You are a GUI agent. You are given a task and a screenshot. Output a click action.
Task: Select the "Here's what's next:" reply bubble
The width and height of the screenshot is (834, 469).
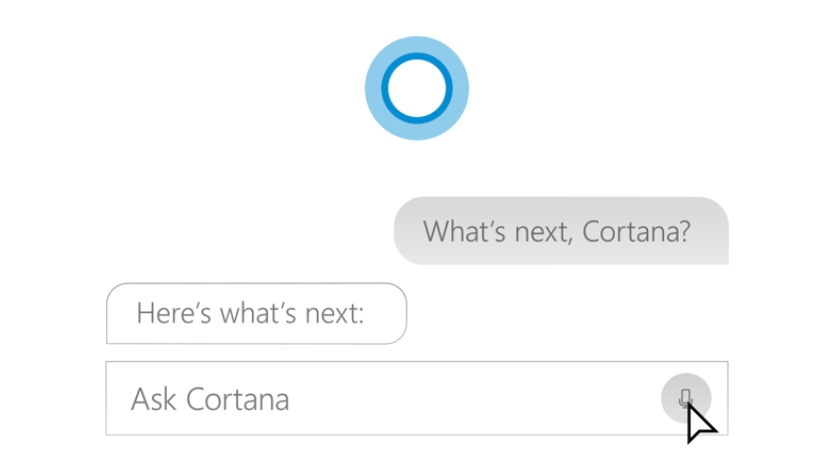(x=256, y=313)
